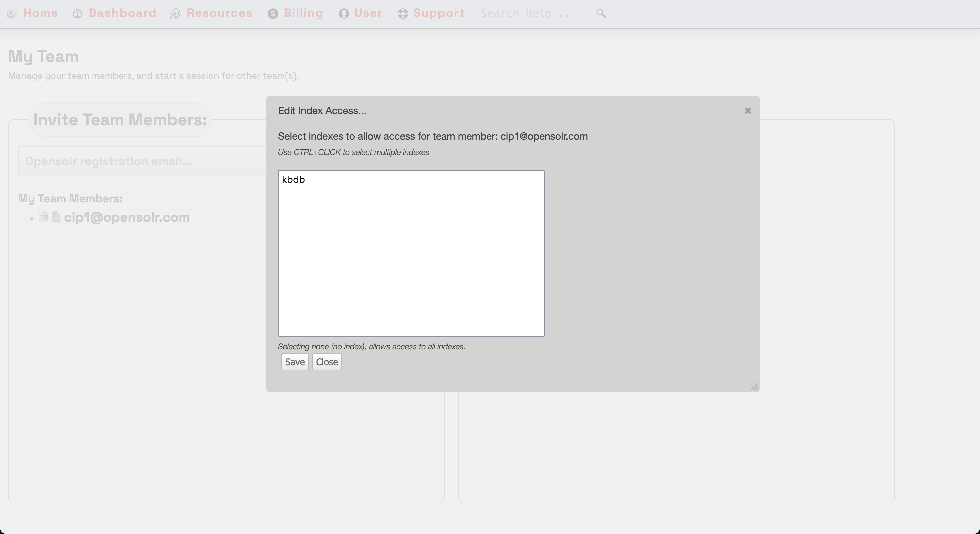This screenshot has width=980, height=534.
Task: Click the Resources gear icon
Action: point(175,14)
